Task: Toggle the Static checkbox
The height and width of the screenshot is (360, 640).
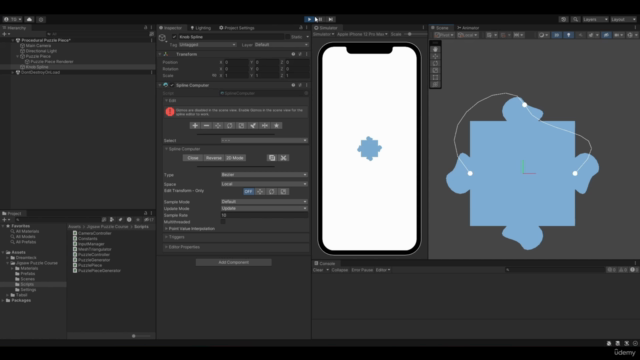Action: tap(287, 37)
